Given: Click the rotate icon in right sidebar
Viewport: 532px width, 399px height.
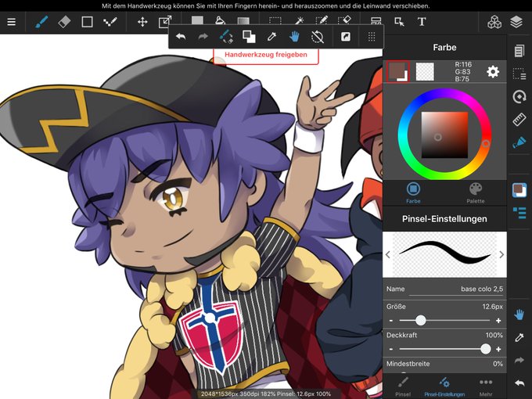Looking at the screenshot, I should 519,97.
